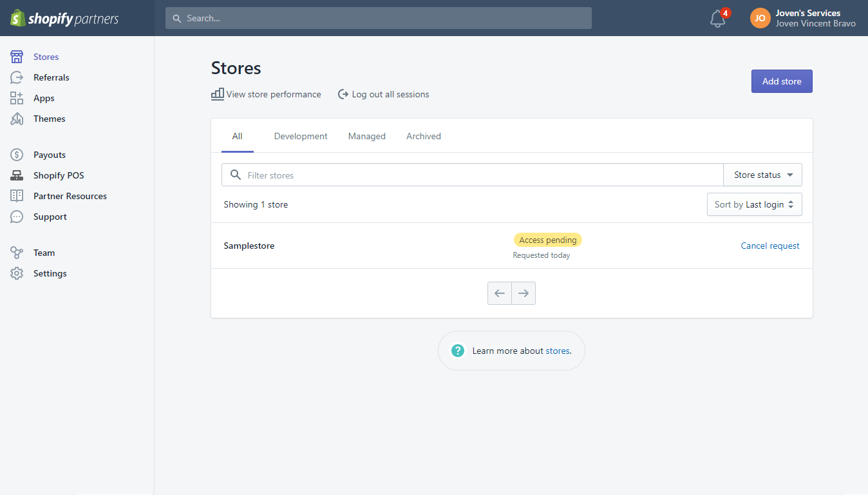The width and height of the screenshot is (868, 495).
Task: Select the Themes icon in sidebar
Action: [17, 119]
